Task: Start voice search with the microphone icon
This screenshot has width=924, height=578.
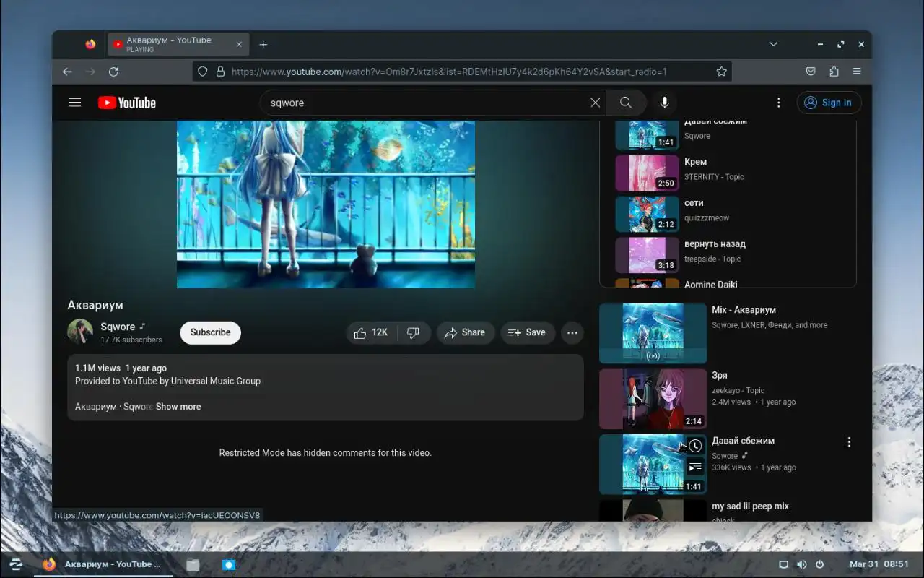Action: [664, 103]
